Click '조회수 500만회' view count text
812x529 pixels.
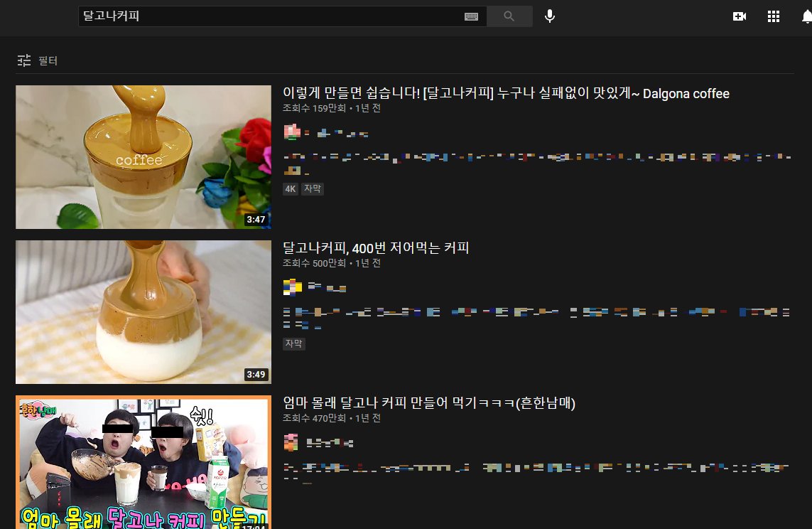click(x=314, y=263)
